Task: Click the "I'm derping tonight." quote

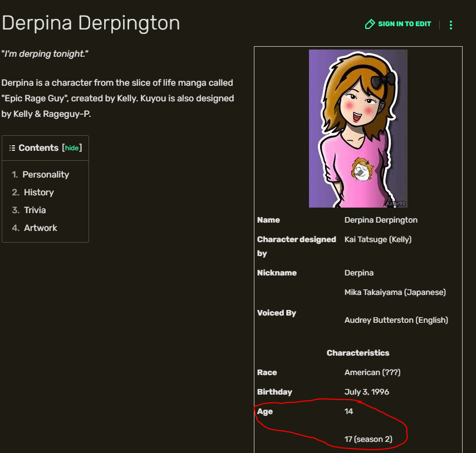Action: click(45, 54)
